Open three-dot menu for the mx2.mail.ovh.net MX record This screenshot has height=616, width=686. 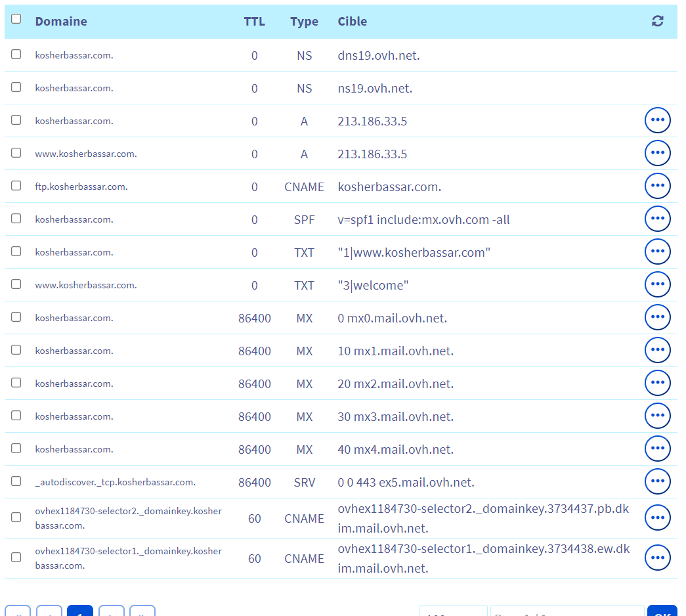point(657,384)
